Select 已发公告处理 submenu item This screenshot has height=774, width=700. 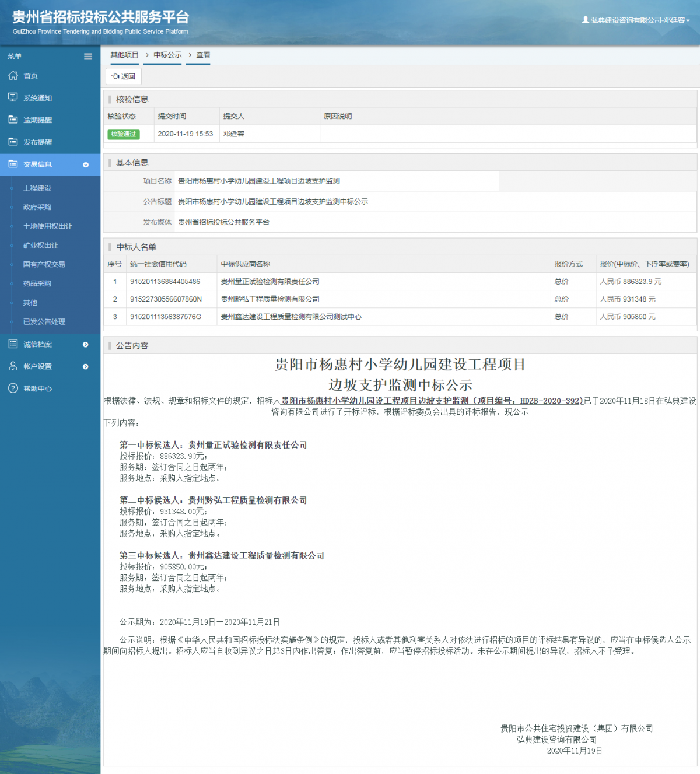tap(44, 321)
